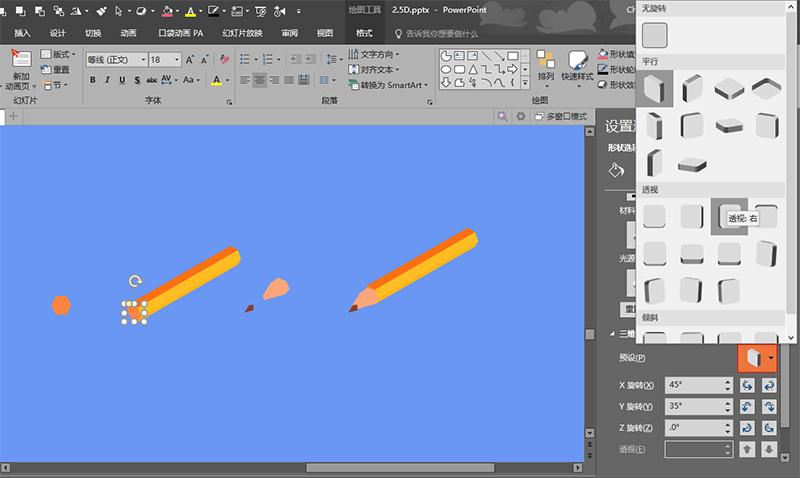Screen dimensions: 800x478
Task: Click the Quick Styles button
Action: coord(577,67)
